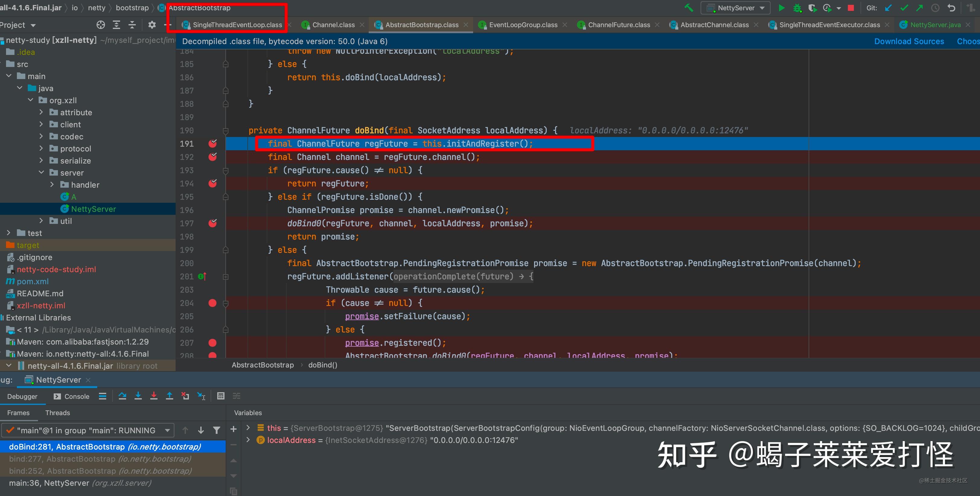This screenshot has width=980, height=496.
Task: Click the Download Sources link
Action: pos(909,41)
